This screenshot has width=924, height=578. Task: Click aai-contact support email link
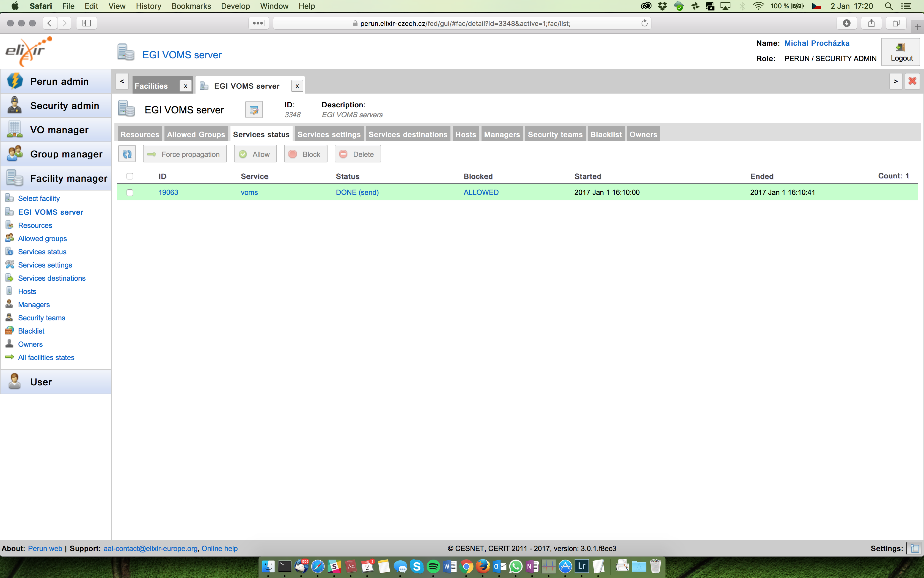150,549
